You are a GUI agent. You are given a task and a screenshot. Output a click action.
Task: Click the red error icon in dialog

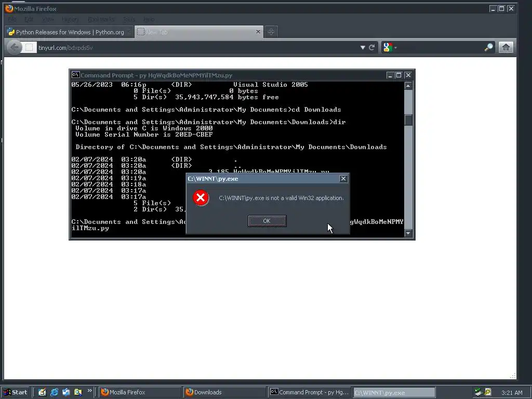201,197
